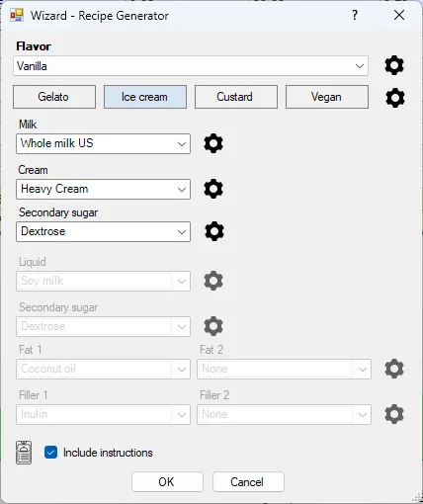
Task: Close the Recipe Generator dialog
Action: pos(399,15)
